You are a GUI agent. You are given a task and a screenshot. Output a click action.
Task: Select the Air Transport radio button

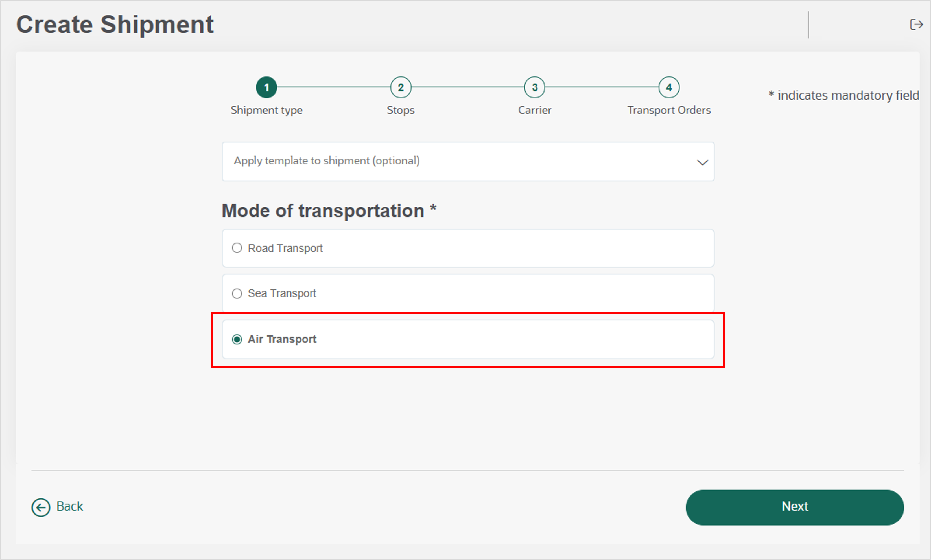point(237,339)
